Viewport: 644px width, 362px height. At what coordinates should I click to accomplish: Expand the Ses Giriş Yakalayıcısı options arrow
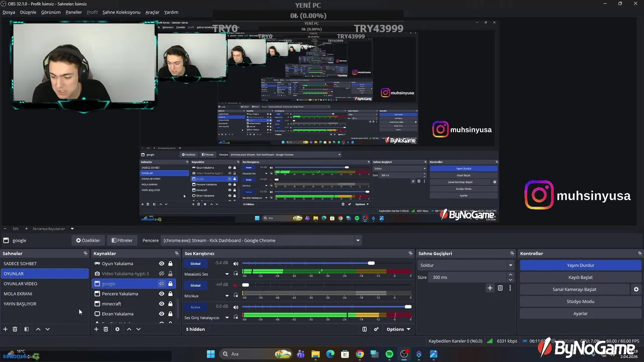click(x=227, y=317)
